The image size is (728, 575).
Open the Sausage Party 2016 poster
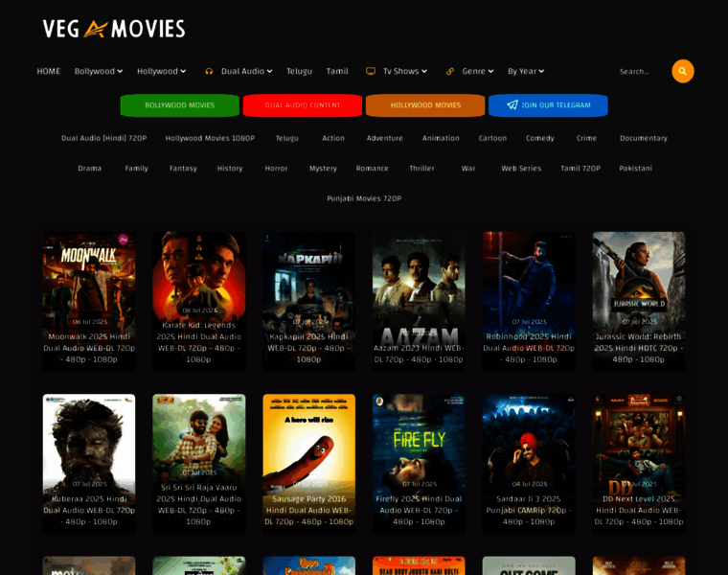pos(308,464)
